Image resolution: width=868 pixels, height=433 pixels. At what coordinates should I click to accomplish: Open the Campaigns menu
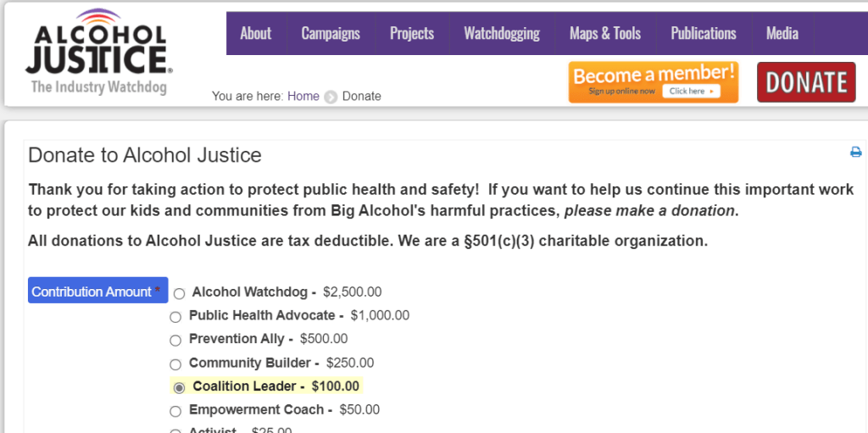[x=331, y=34]
